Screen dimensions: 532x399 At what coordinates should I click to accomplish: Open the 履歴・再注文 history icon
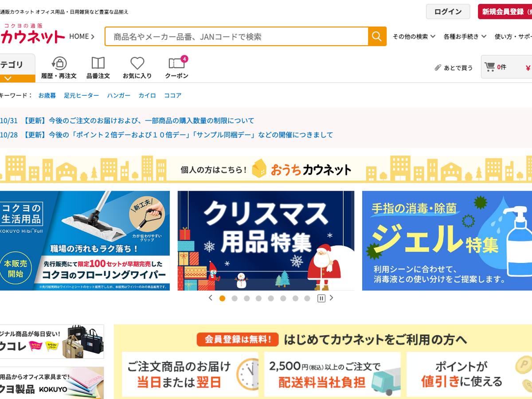(x=59, y=63)
